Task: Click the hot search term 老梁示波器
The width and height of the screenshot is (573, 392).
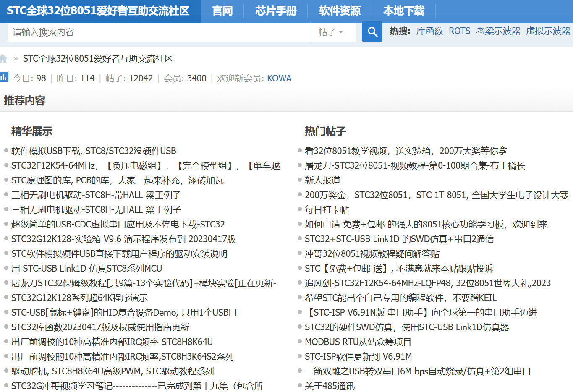Action: click(x=498, y=31)
